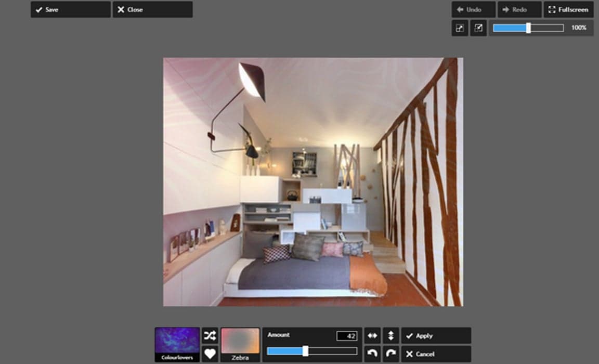This screenshot has width=599, height=364.
Task: Flip the texture horizontally
Action: (x=373, y=335)
